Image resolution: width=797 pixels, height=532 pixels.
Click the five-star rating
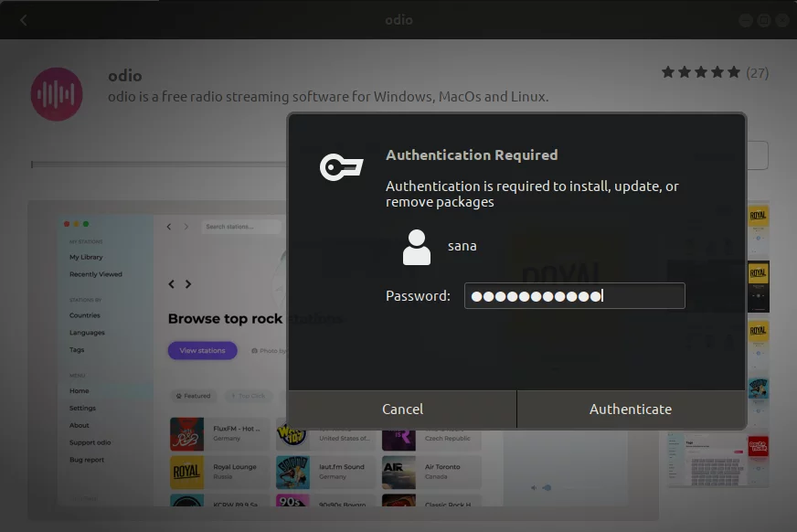point(700,72)
